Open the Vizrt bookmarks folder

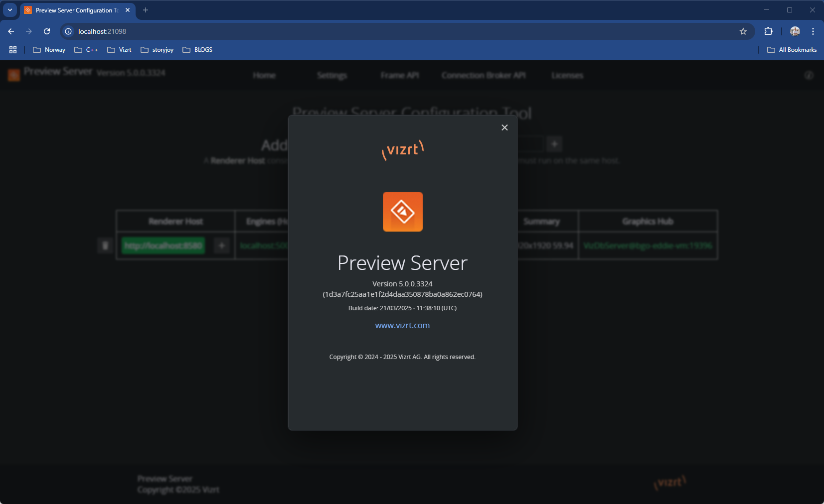[x=119, y=50]
